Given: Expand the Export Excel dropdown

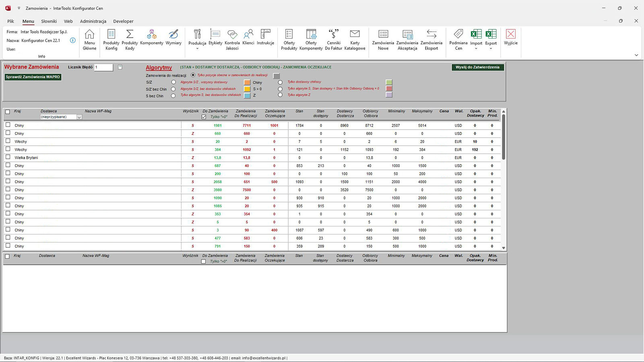Looking at the screenshot, I should (x=491, y=48).
